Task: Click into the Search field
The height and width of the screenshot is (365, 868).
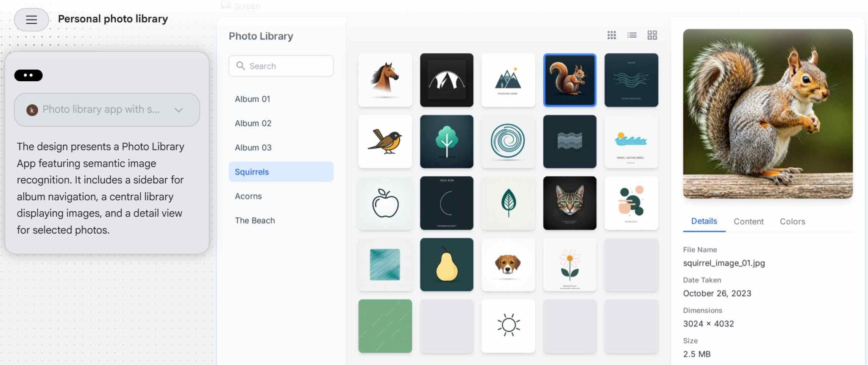Action: (x=281, y=66)
